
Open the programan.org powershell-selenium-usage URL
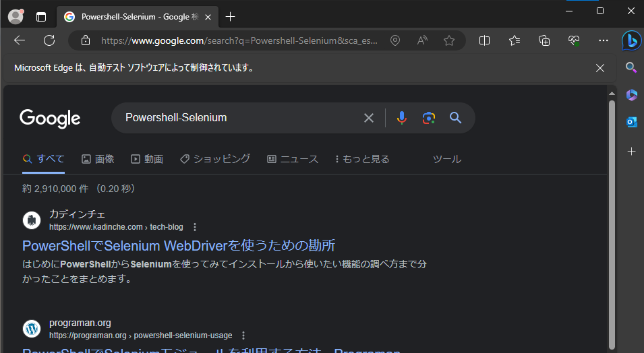pos(140,335)
